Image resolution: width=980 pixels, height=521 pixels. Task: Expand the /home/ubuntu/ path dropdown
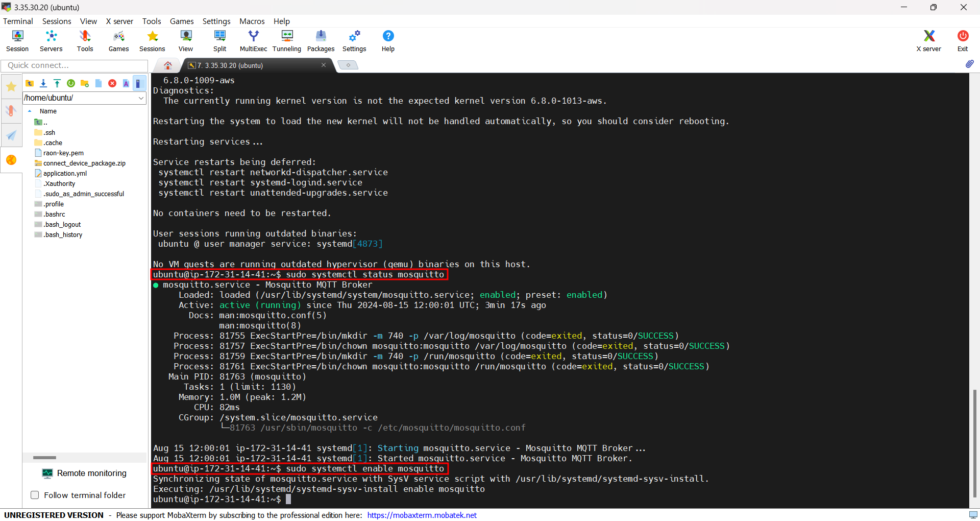(x=141, y=98)
